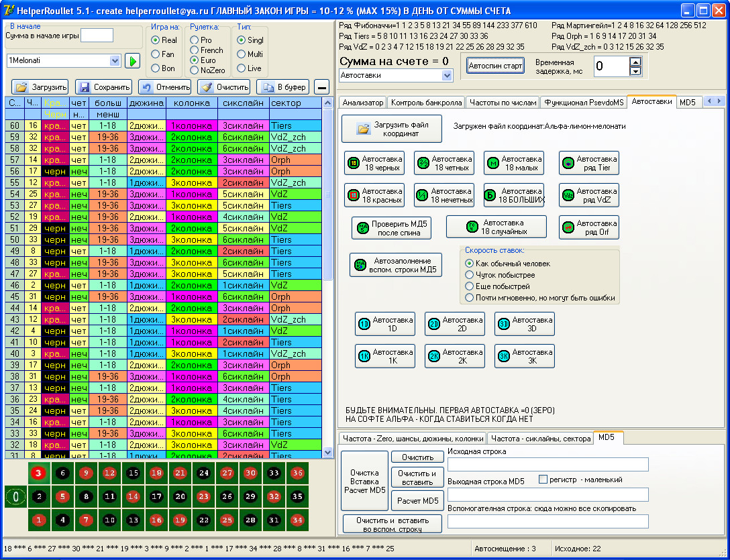
Task: Open the 1Melonati dropdown list
Action: pos(114,61)
